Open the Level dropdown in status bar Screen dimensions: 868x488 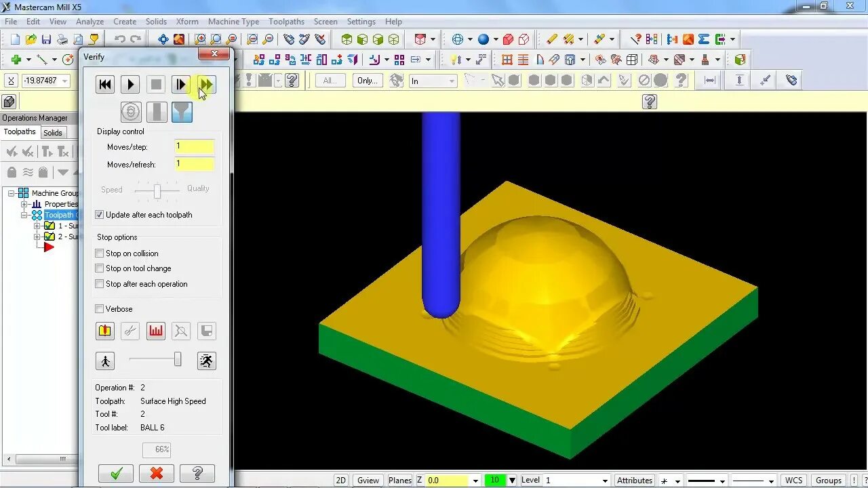[605, 481]
